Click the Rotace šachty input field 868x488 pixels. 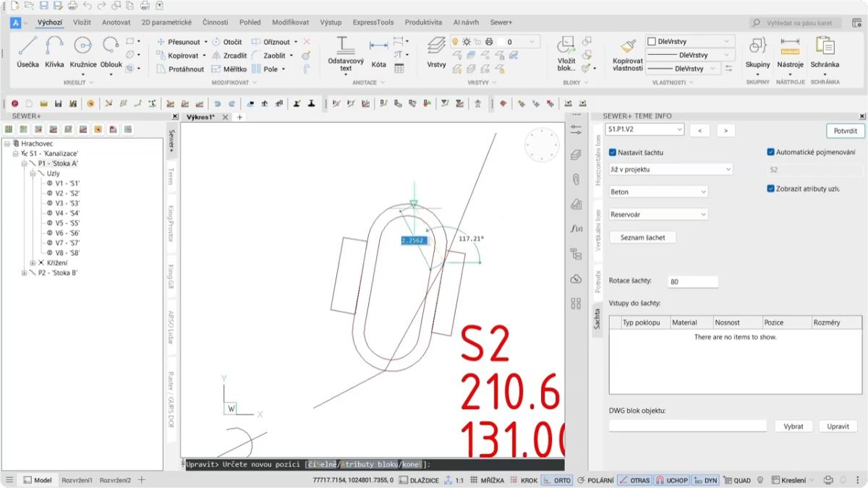pos(692,282)
